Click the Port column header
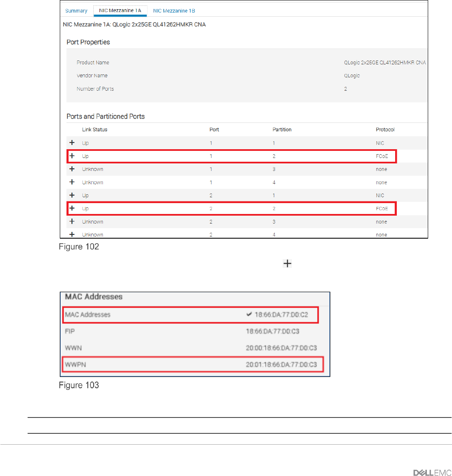 click(214, 130)
